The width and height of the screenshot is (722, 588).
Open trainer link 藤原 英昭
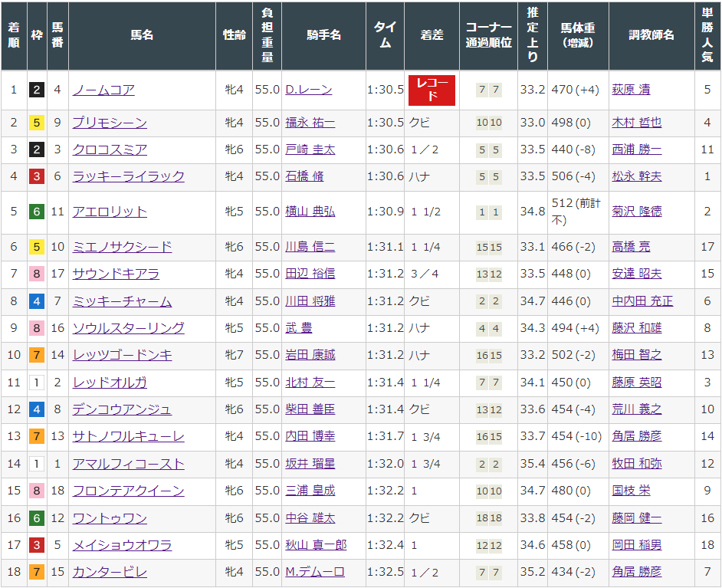[636, 383]
